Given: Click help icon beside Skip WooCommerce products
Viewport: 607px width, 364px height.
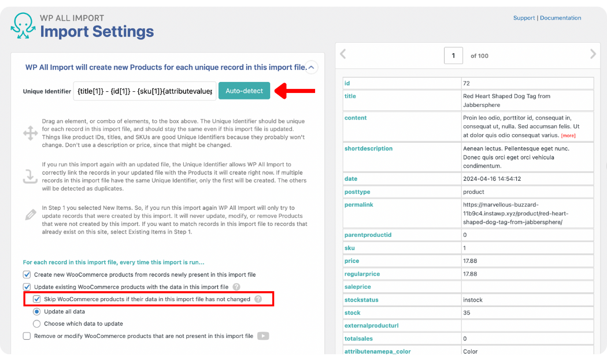Looking at the screenshot, I should (258, 299).
